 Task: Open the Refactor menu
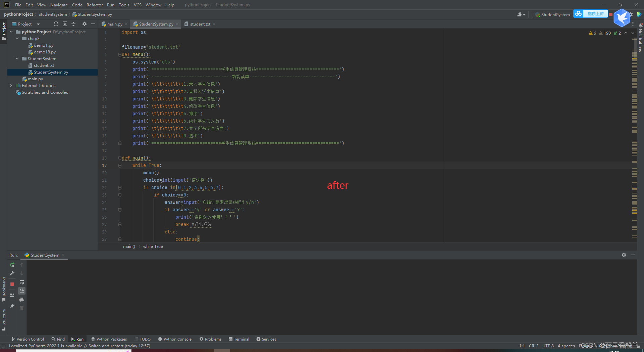pos(95,5)
